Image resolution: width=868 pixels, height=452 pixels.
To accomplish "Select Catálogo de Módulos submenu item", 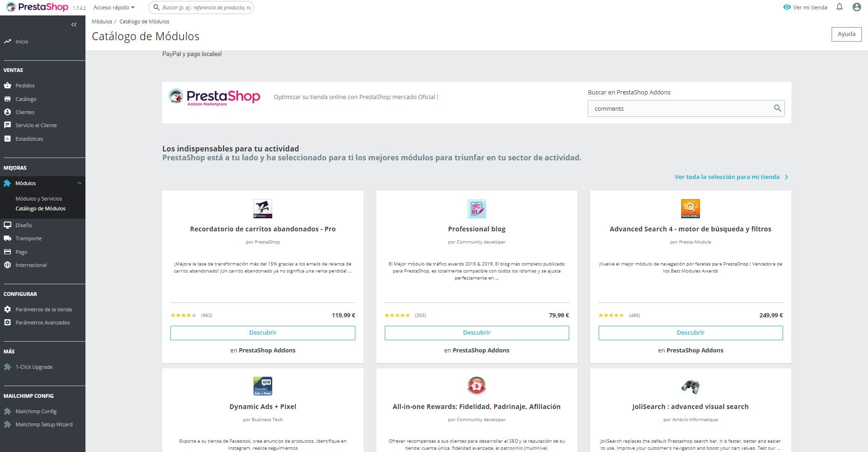I will coord(41,208).
